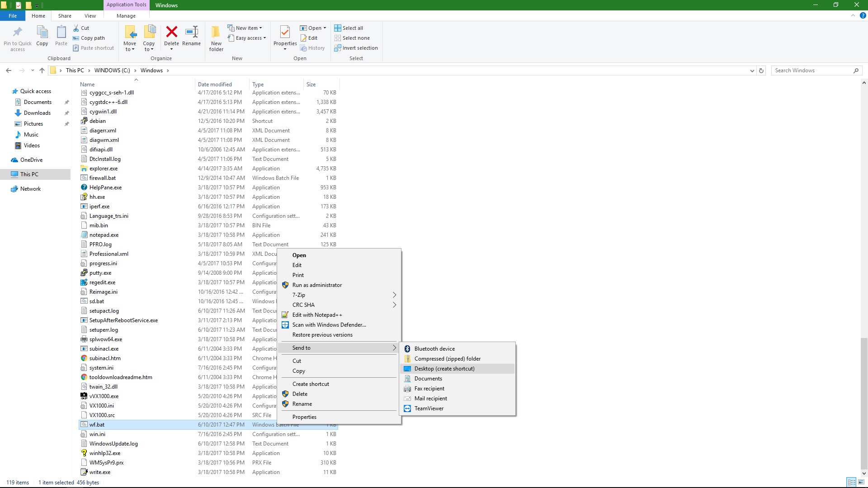Image resolution: width=868 pixels, height=488 pixels.
Task: Switch to the Manage tab
Action: (x=126, y=16)
